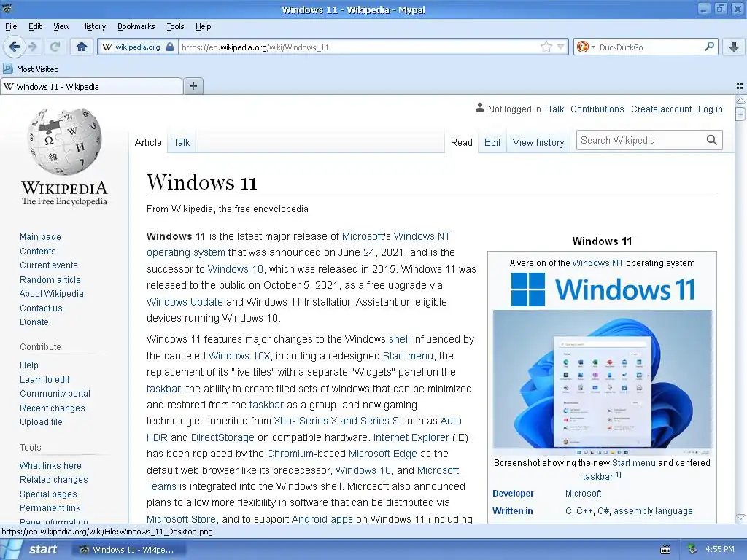
Task: Click the Wikipedia globe logo
Action: point(64,141)
